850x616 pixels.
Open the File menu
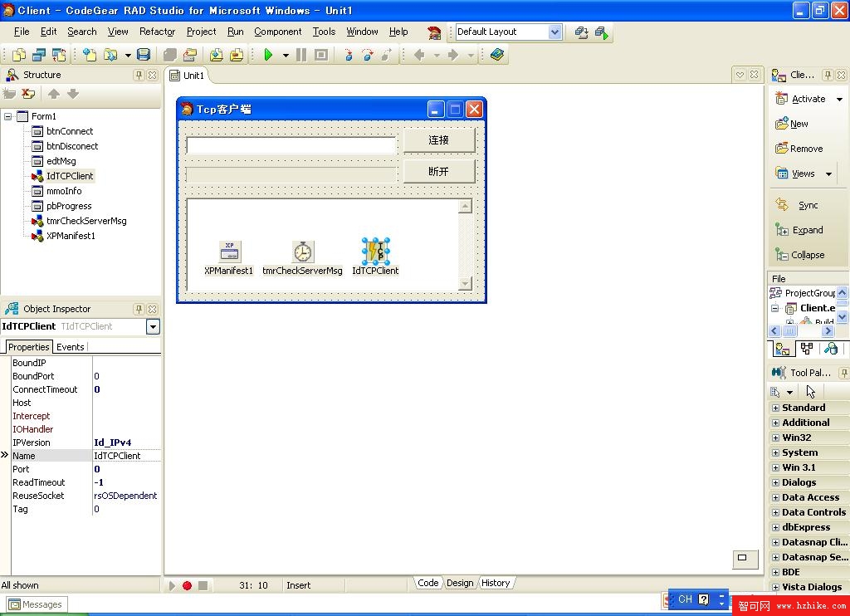[x=22, y=32]
